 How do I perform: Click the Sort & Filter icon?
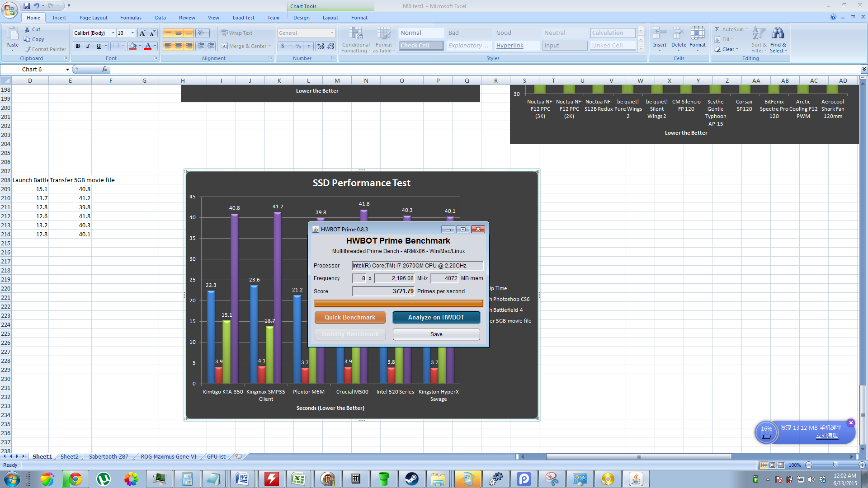click(759, 33)
